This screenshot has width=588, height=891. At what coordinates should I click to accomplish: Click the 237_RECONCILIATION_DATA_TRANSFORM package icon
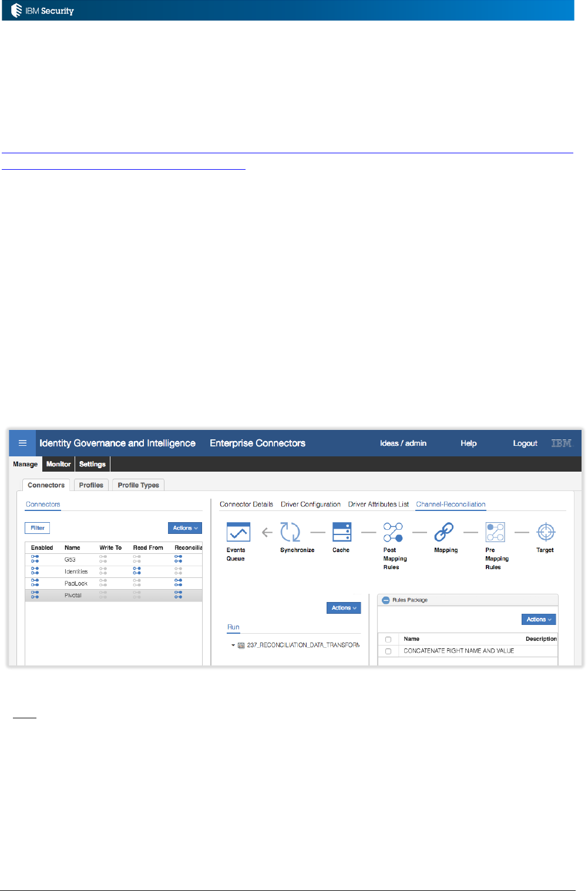point(241,645)
